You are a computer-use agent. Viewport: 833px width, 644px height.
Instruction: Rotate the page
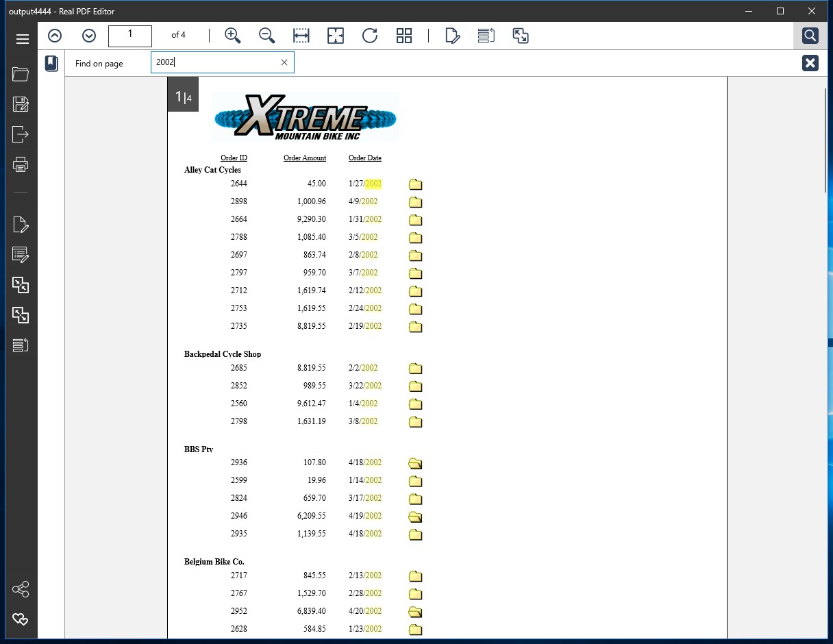coord(370,36)
